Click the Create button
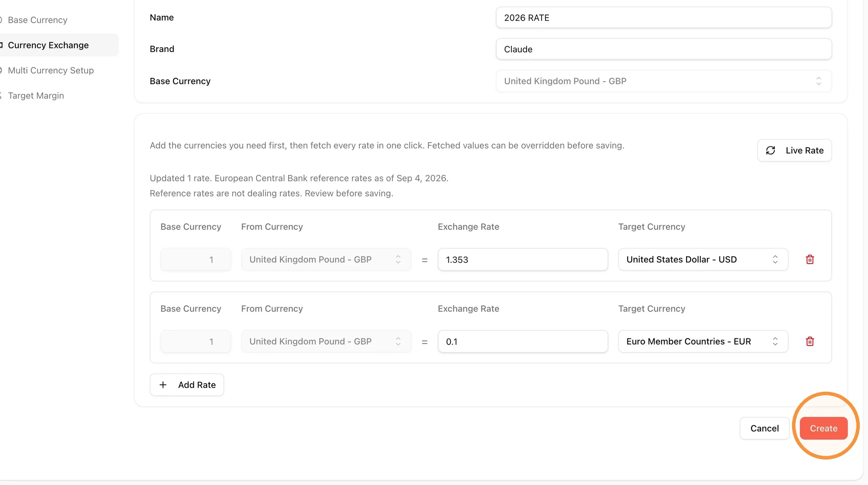Viewport: 868px width, 485px height. [824, 428]
